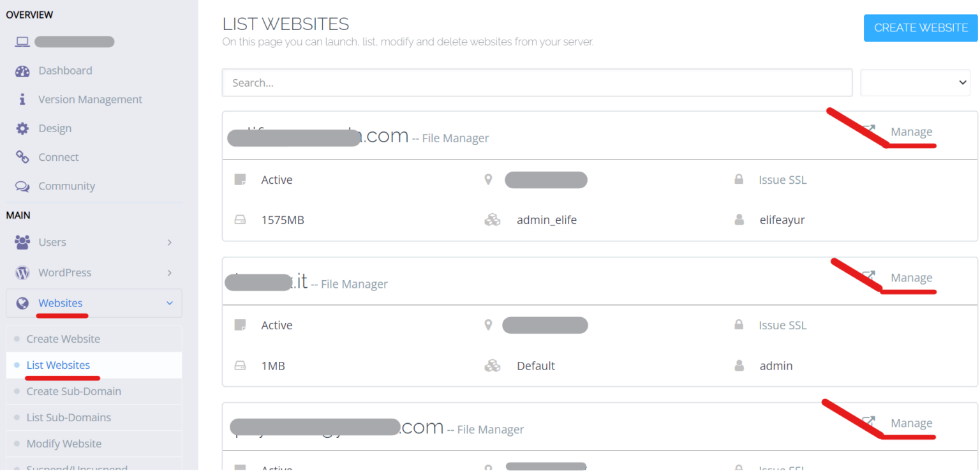The width and height of the screenshot is (980, 471).
Task: Select the Design gear icon
Action: [22, 128]
